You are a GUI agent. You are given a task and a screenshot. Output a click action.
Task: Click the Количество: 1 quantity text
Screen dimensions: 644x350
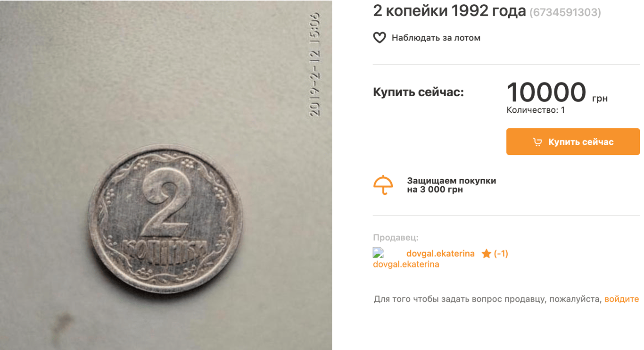(536, 110)
